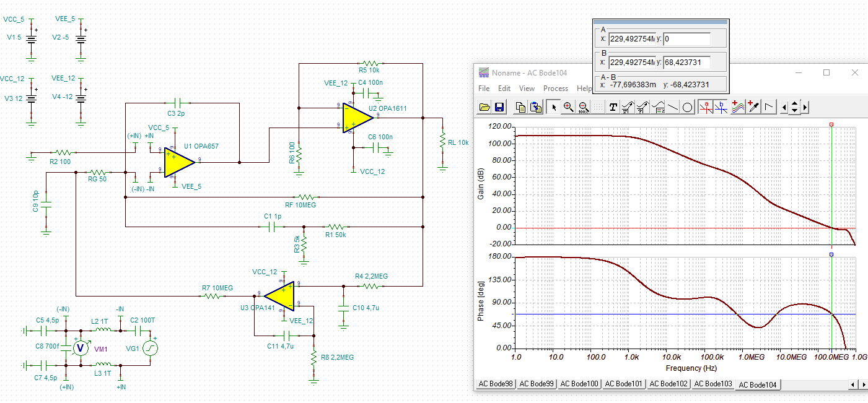Switch to the AC Bode99 tab

coord(537,384)
